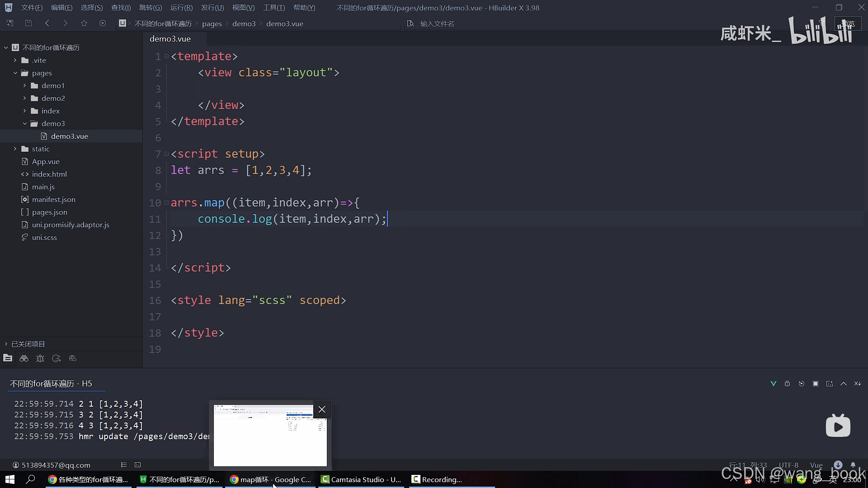This screenshot has height=488, width=868.
Task: Click the run play toolbar icon
Action: point(103,23)
